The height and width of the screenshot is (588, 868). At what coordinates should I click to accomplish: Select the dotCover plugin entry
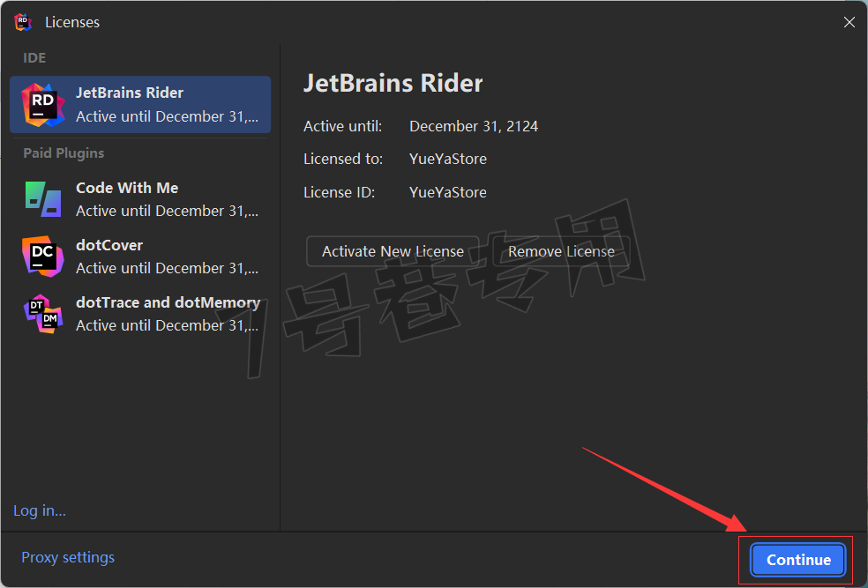click(140, 257)
